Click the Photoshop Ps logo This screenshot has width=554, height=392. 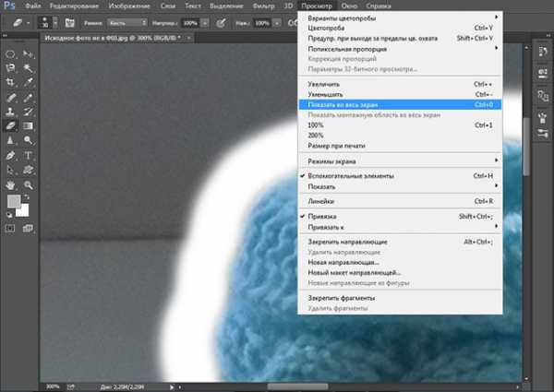tap(9, 5)
